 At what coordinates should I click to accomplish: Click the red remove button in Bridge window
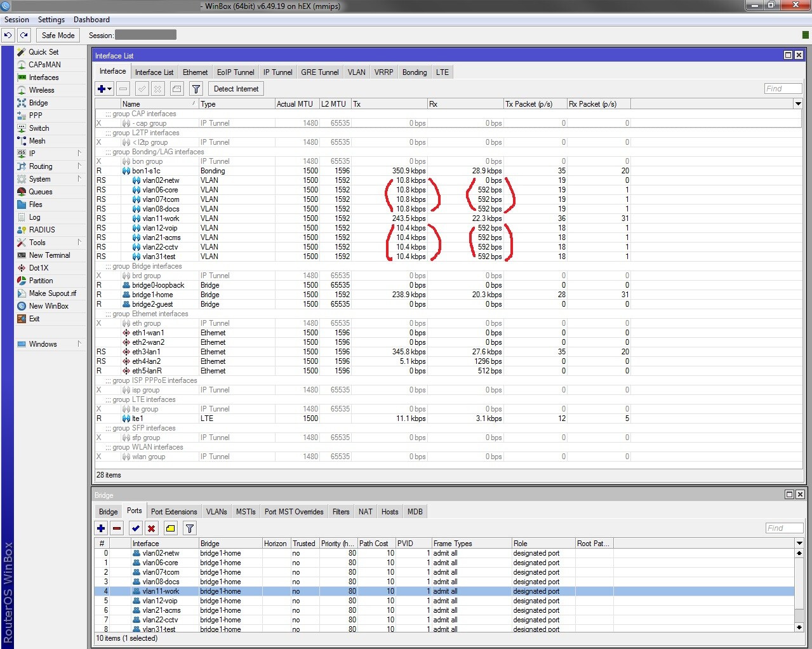point(117,528)
